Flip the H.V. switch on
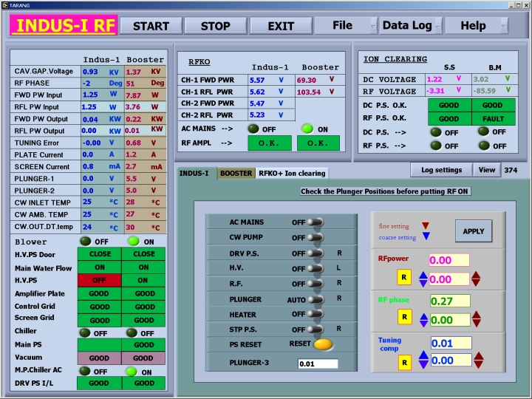 click(x=316, y=268)
